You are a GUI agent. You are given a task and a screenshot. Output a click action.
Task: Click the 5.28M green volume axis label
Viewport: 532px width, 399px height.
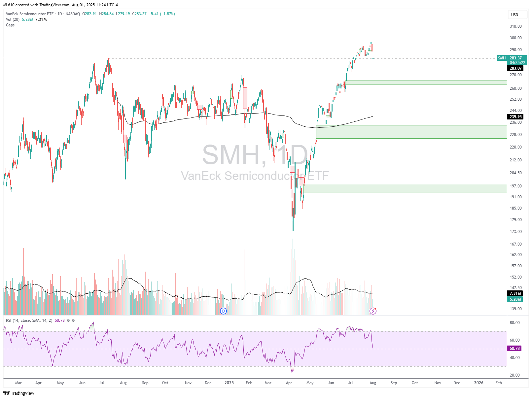coord(515,299)
